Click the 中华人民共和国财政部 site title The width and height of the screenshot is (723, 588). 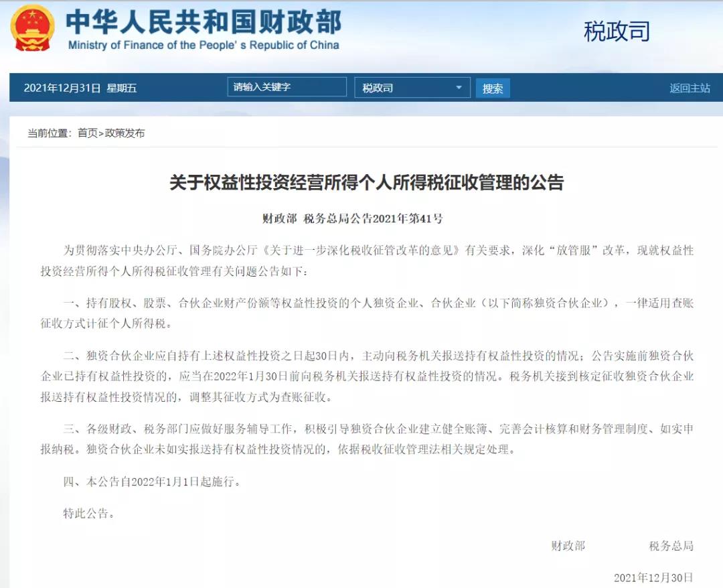tap(204, 21)
